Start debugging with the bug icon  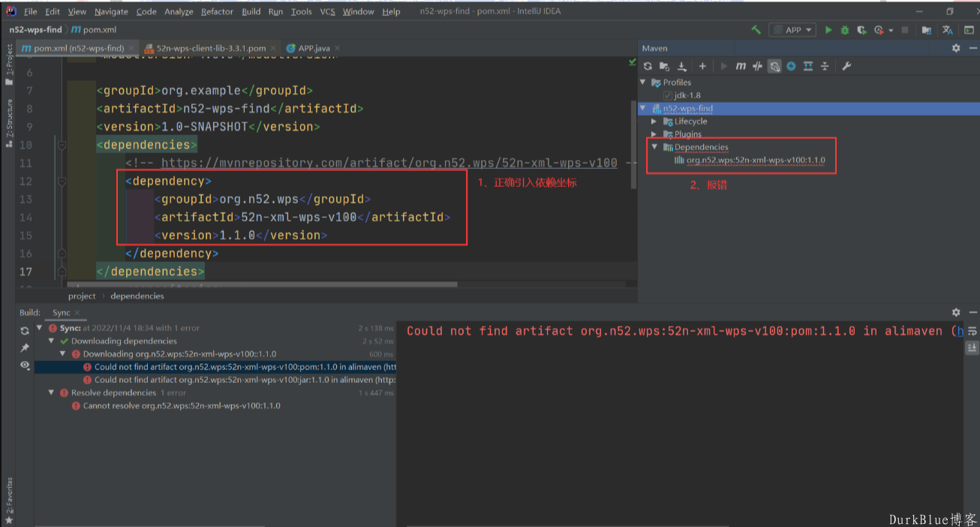tap(845, 30)
